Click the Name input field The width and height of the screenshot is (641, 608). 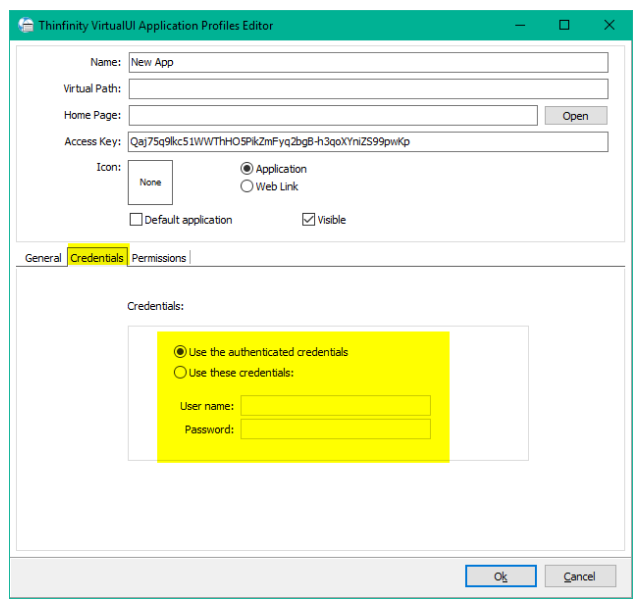(x=368, y=63)
